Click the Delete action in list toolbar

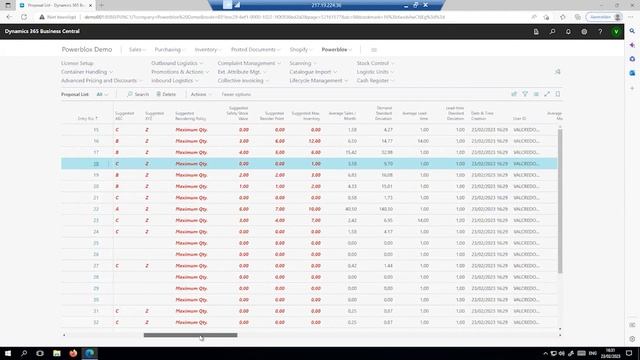(166, 94)
